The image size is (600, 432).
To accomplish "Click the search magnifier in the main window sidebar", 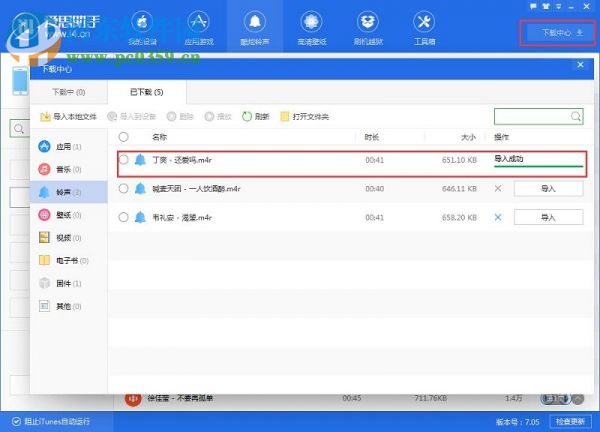I will (x=19, y=129).
